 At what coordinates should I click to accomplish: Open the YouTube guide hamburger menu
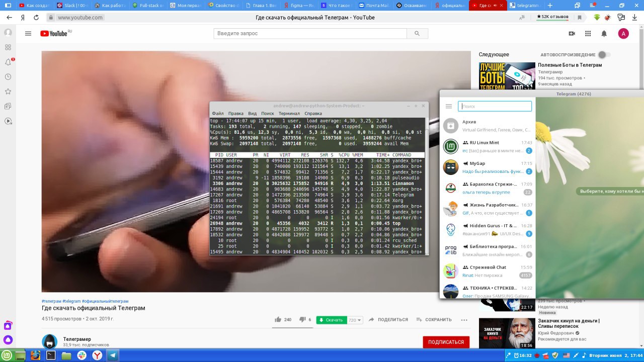28,34
